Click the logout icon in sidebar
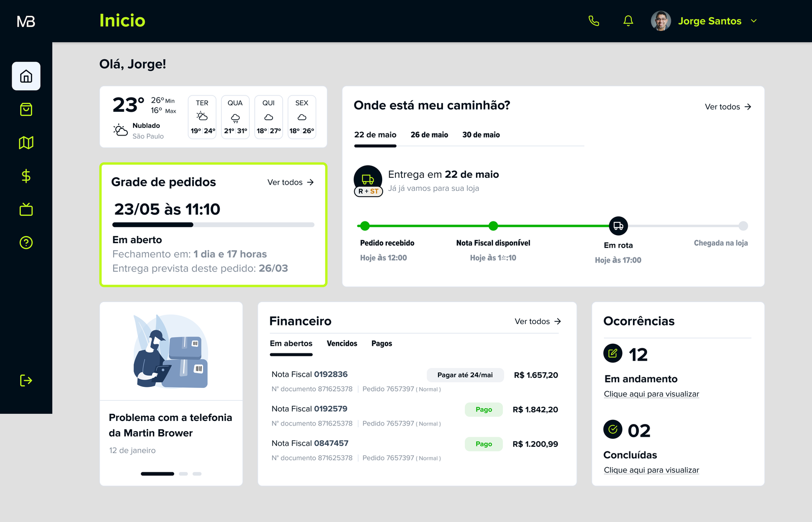 click(x=26, y=380)
